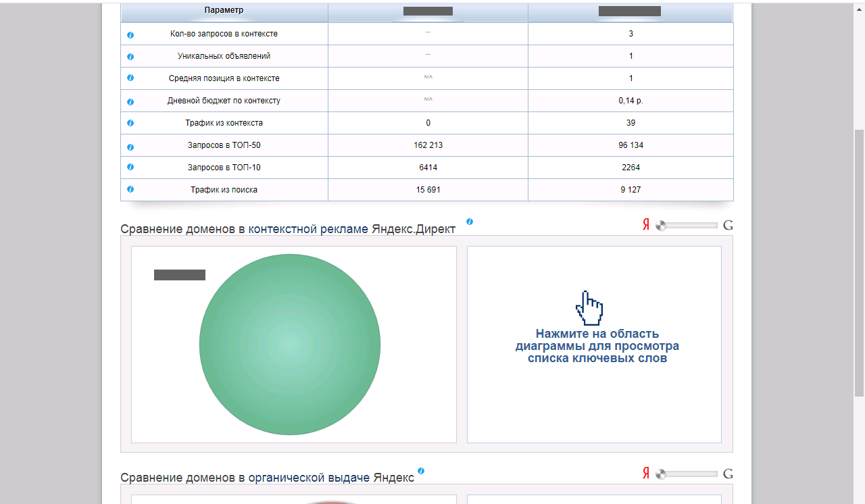Click the 2264 value for ТОП-10
Screen dimensions: 865x504
[631, 168]
